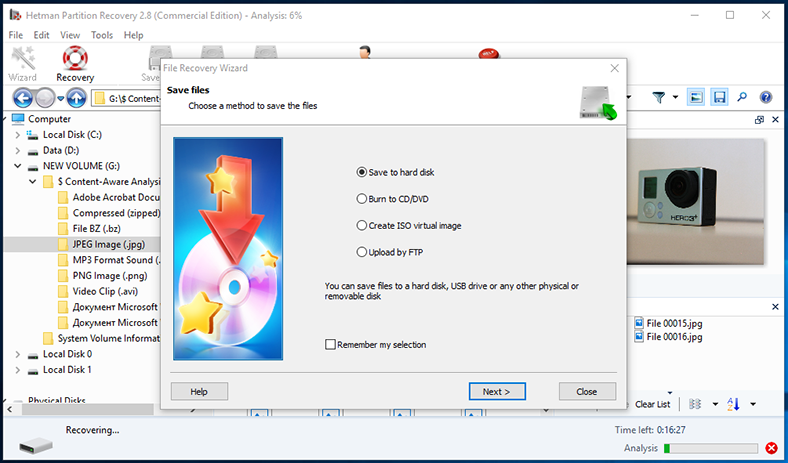
Task: Click the tree's horizontal scrollbar thumb
Action: click(x=87, y=409)
